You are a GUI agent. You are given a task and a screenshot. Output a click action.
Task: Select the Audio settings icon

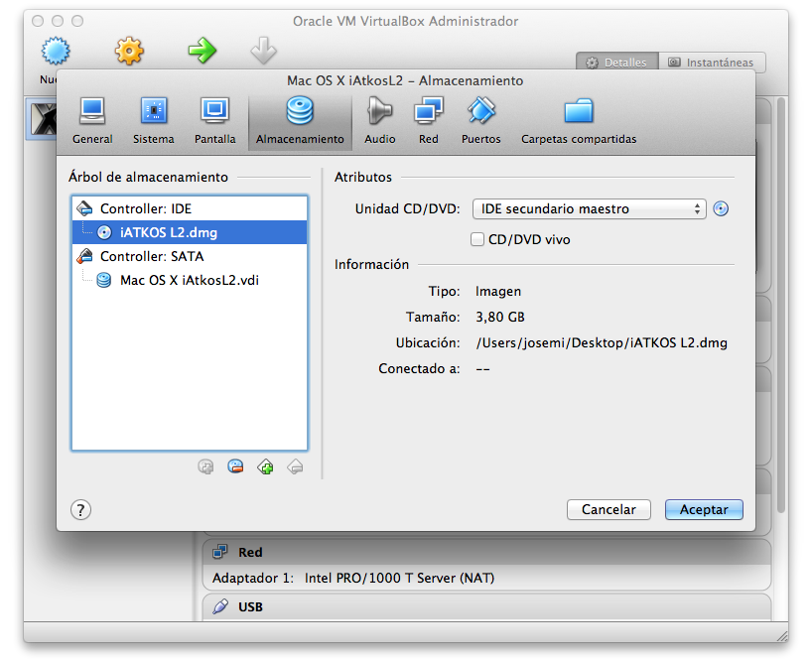point(379,119)
